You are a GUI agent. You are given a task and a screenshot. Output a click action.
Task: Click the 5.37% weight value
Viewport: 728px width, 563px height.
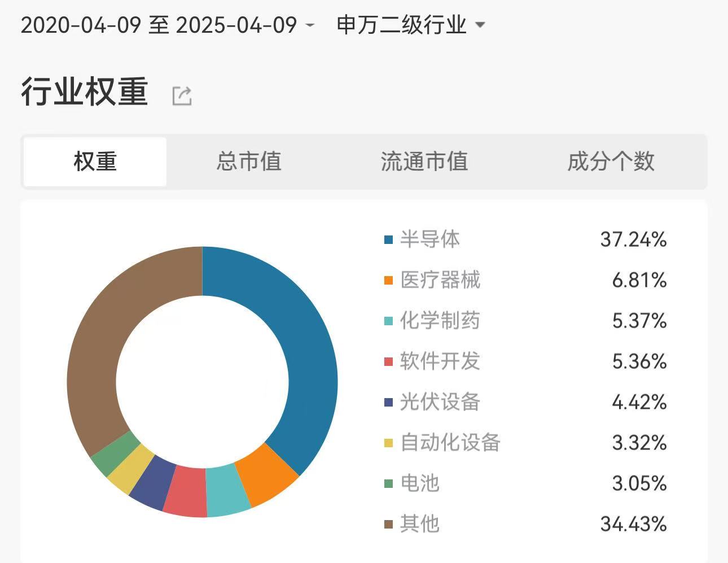(639, 321)
